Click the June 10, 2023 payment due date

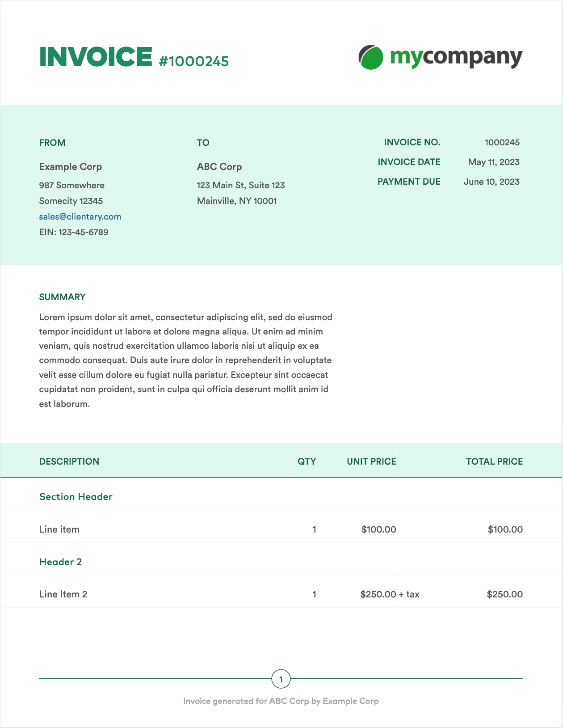[x=492, y=182]
